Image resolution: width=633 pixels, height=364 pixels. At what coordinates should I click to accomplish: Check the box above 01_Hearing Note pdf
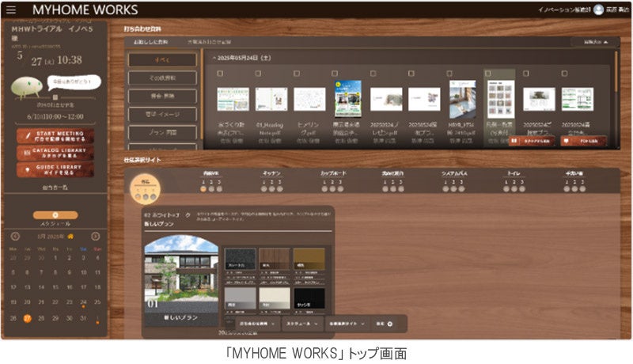click(x=258, y=74)
